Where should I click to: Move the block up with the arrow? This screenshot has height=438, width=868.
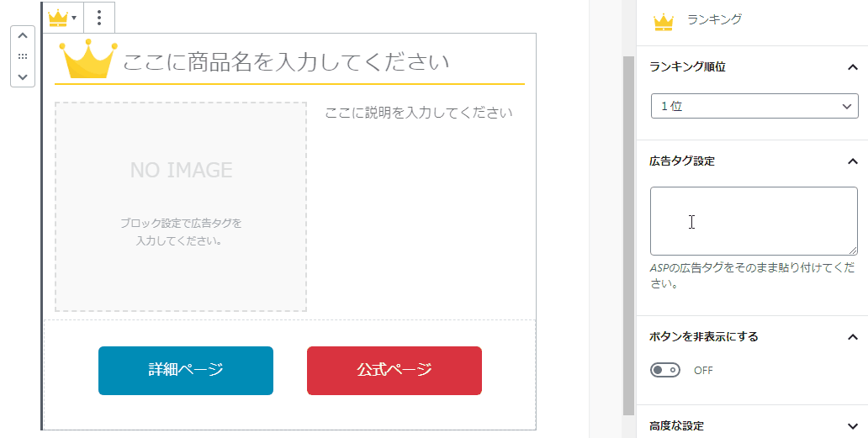(x=23, y=36)
